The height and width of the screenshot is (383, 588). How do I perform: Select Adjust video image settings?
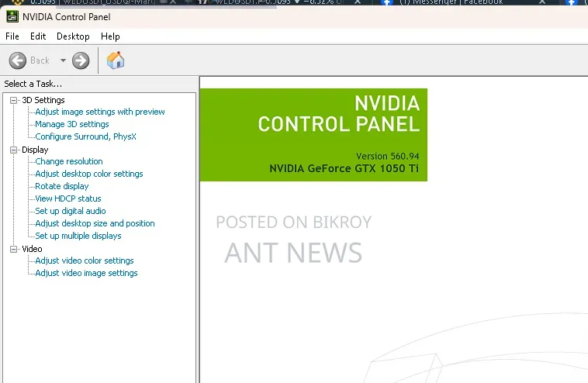[x=86, y=273]
